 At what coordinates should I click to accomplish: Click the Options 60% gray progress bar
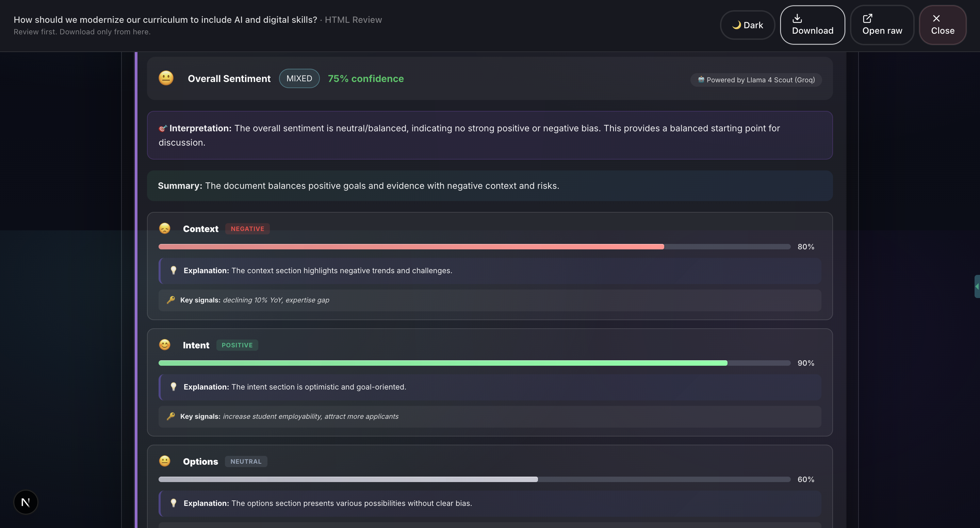point(348,480)
